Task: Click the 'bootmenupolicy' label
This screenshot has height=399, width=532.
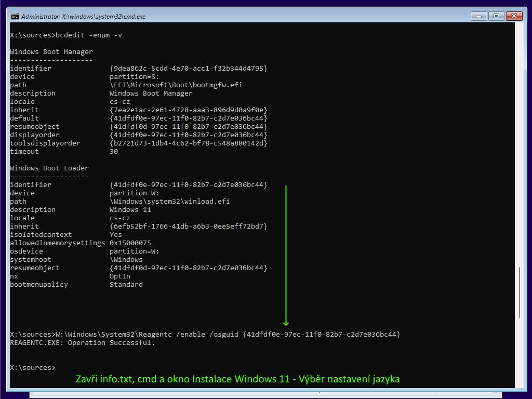Action: 39,285
